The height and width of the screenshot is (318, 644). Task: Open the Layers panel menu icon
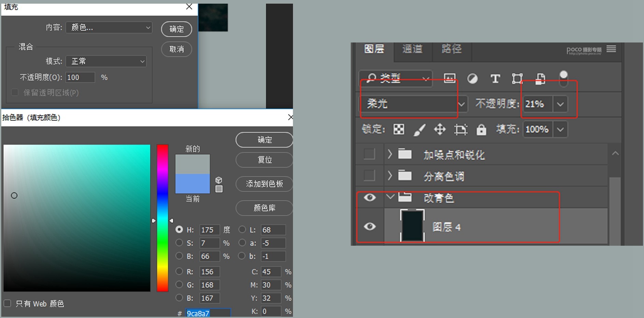coord(611,49)
